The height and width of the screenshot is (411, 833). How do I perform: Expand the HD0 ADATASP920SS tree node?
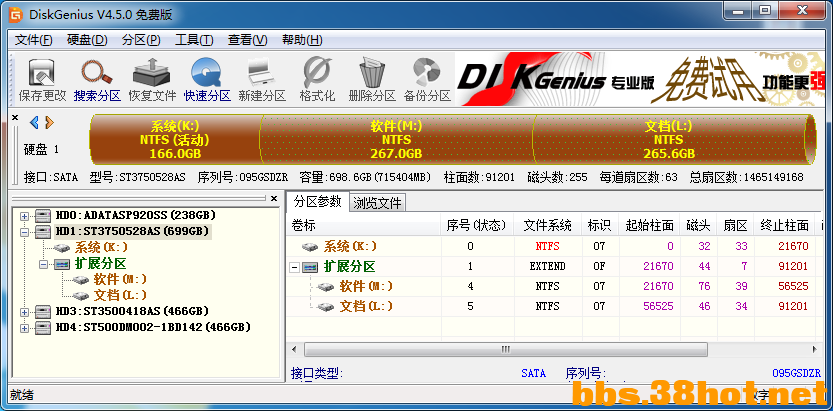point(24,216)
